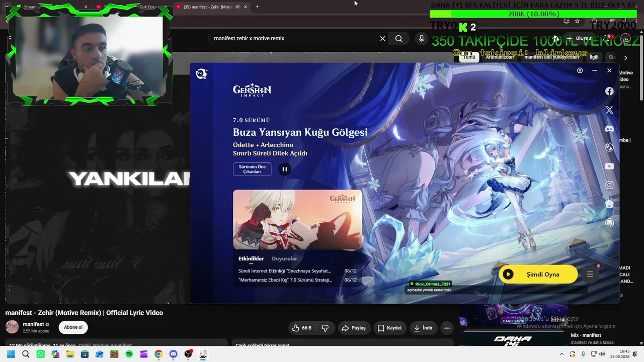Open File Explorer from the taskbar
Image resolution: width=644 pixels, height=362 pixels.
(70, 354)
